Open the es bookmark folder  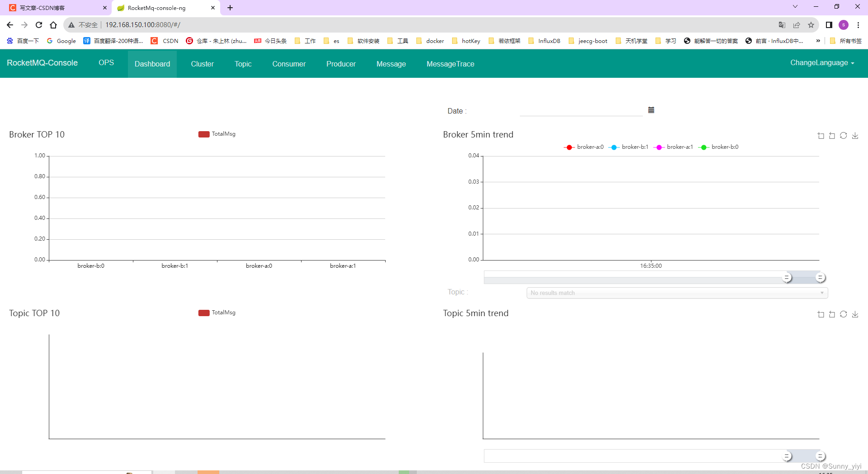[331, 41]
